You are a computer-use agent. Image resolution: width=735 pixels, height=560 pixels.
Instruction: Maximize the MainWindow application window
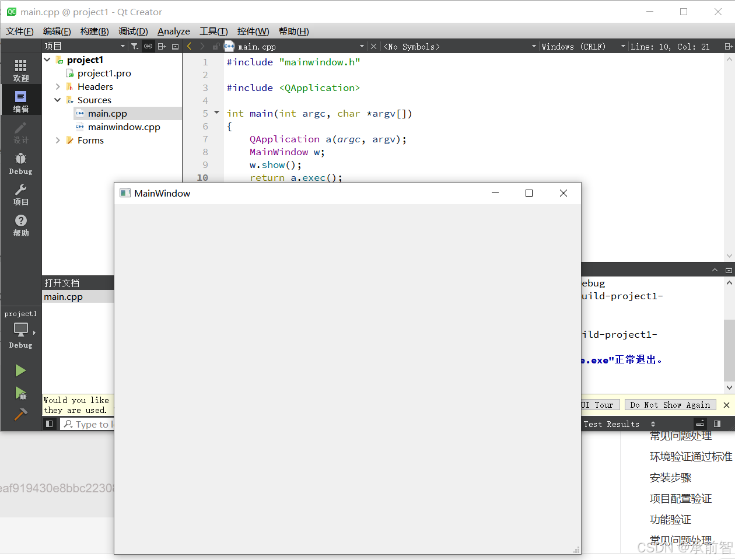(529, 193)
